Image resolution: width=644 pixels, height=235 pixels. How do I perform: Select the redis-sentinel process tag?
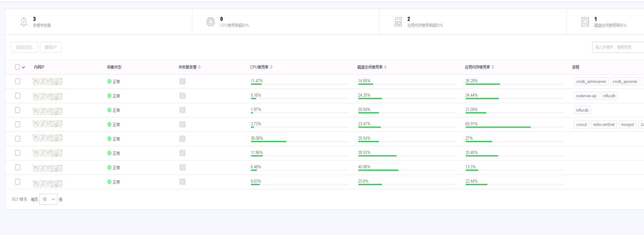[x=603, y=125]
